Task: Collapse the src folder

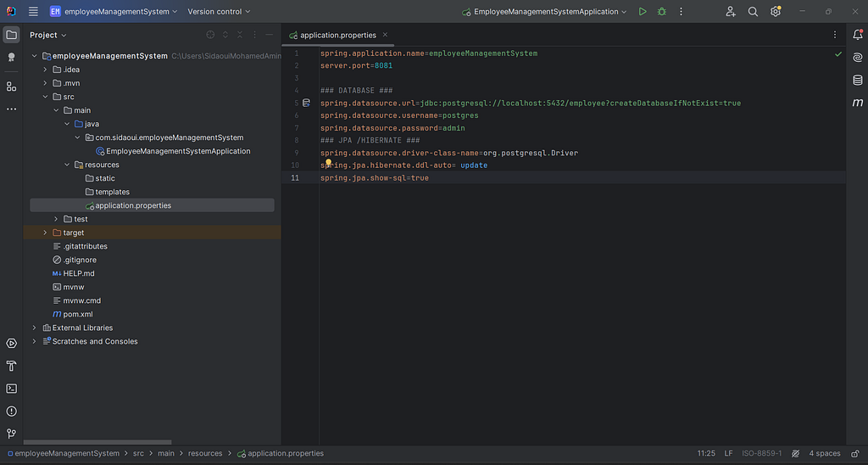Action: coord(46,97)
